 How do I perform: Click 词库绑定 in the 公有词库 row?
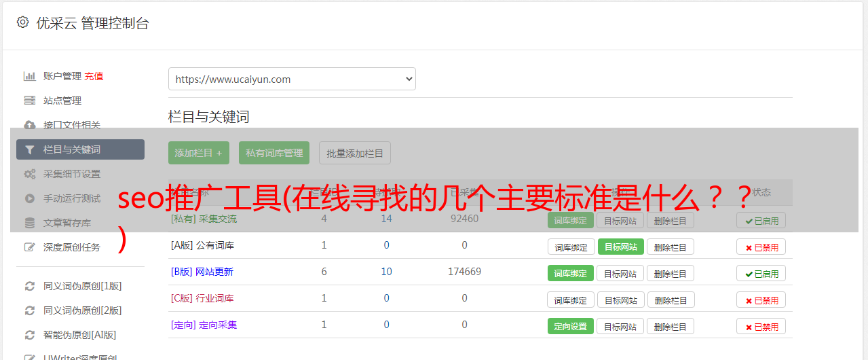point(571,247)
